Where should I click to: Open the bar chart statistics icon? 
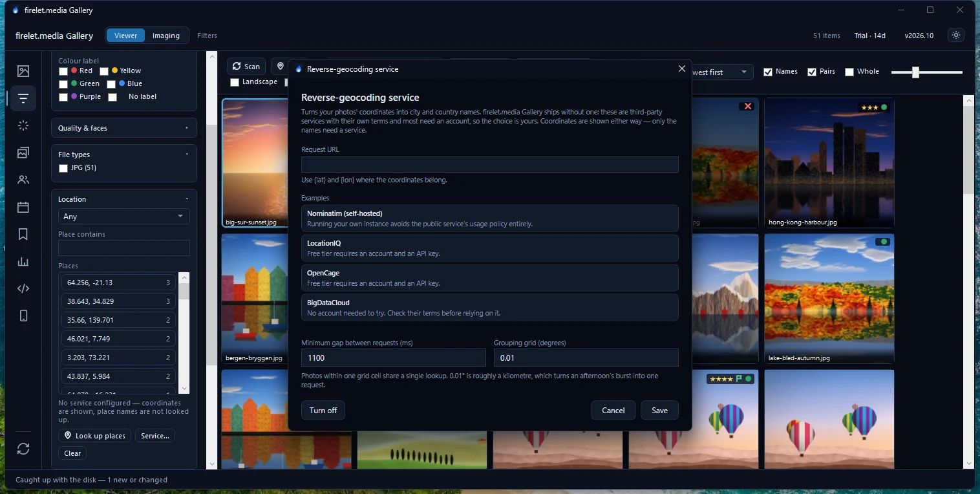click(23, 261)
